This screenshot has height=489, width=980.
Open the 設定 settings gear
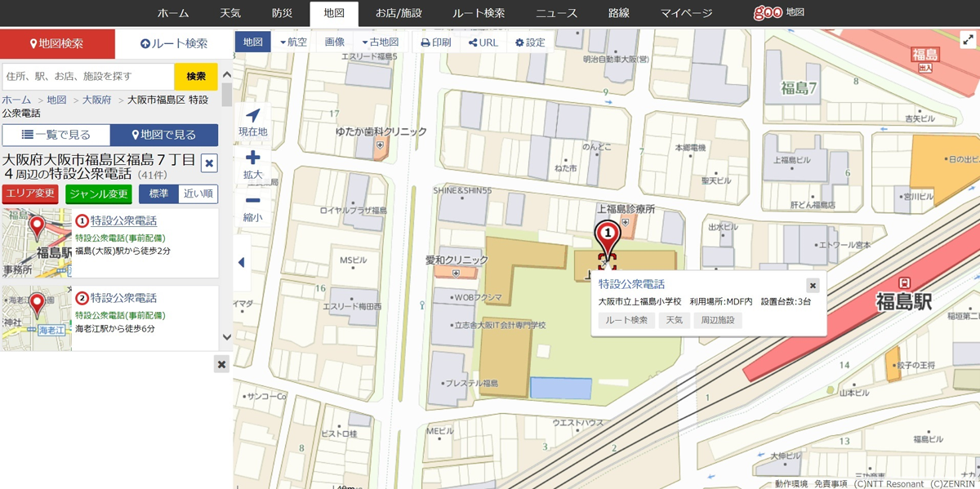[x=530, y=42]
